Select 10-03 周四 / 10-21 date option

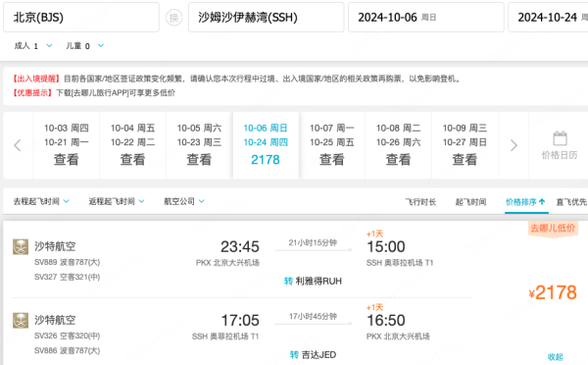[x=67, y=145]
